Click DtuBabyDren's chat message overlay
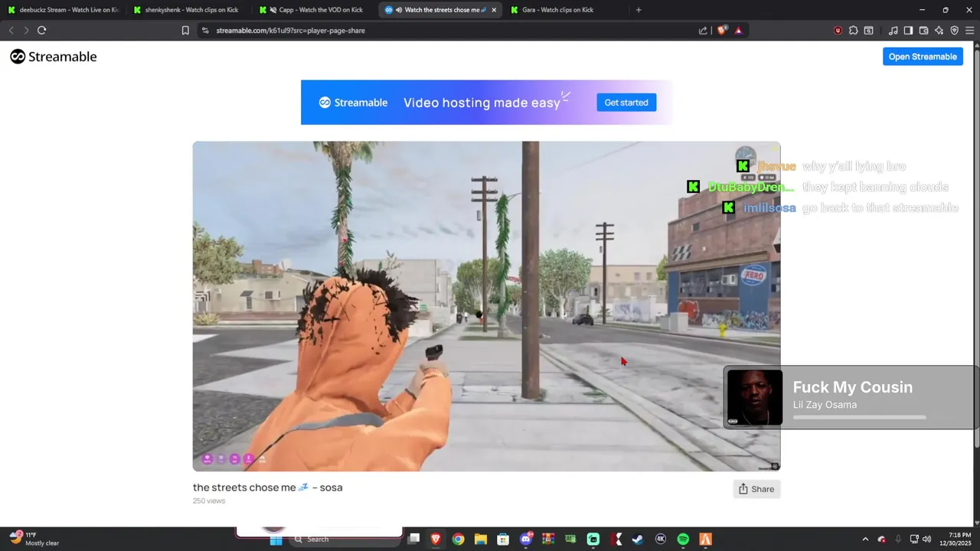This screenshot has height=551, width=980. [x=818, y=187]
